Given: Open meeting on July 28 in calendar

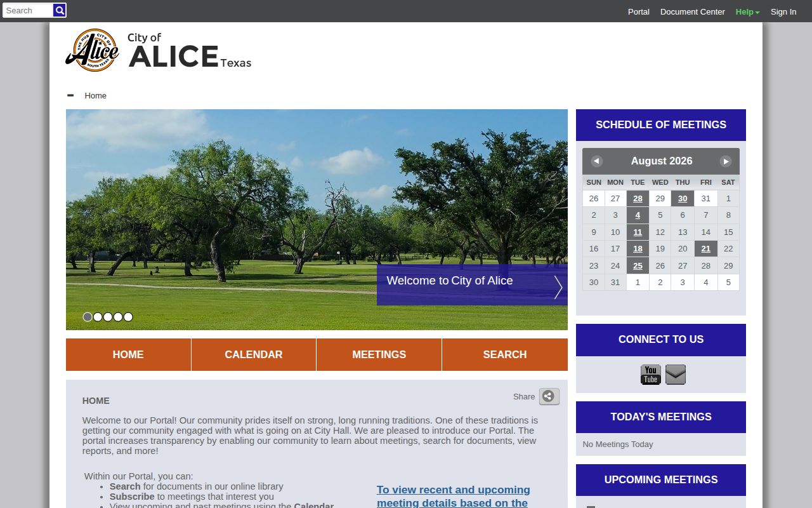Looking at the screenshot, I should pos(638,198).
